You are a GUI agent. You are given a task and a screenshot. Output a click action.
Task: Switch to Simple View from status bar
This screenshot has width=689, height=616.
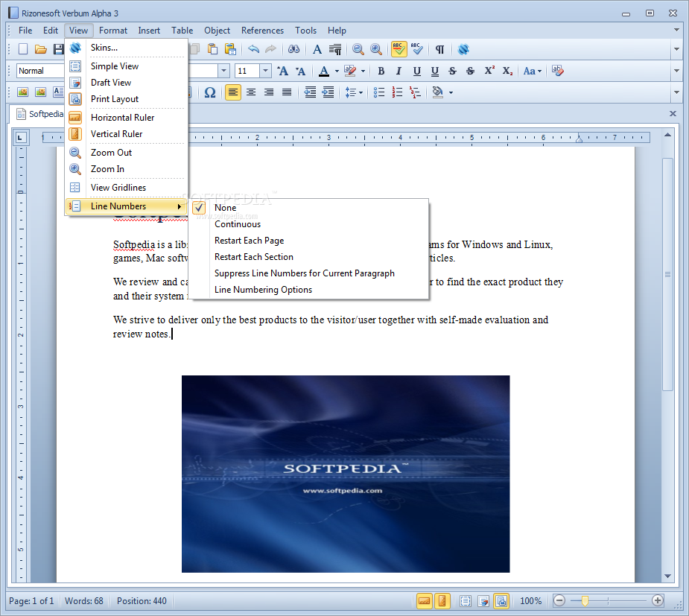[466, 601]
